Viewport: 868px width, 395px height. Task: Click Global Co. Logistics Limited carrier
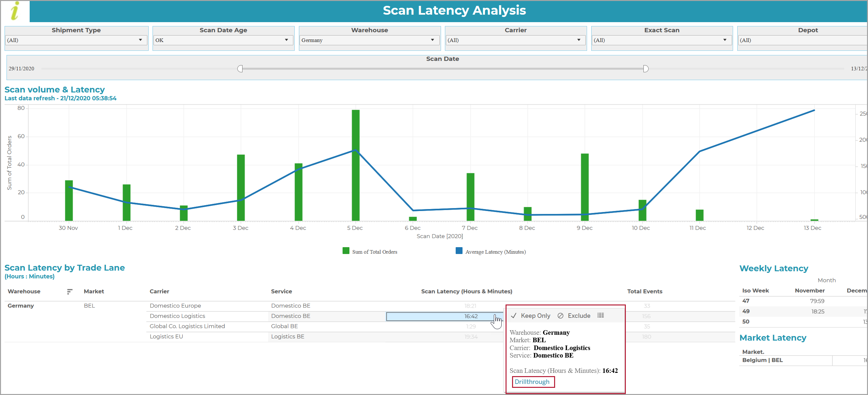coord(187,326)
